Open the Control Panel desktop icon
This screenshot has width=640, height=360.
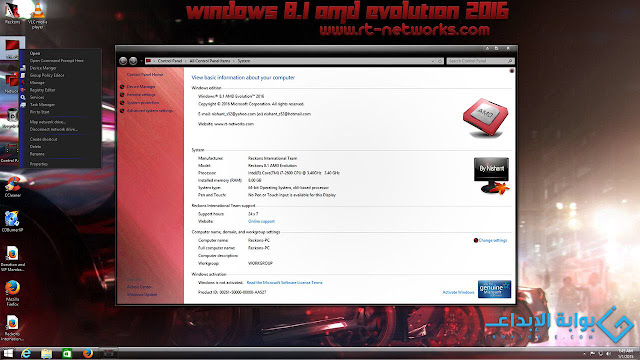click(x=11, y=153)
